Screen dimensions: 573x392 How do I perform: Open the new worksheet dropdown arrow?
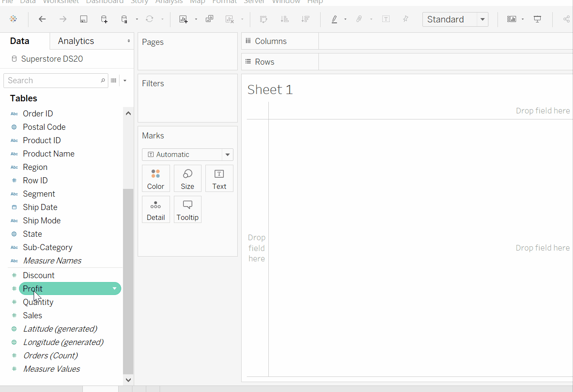coord(196,19)
